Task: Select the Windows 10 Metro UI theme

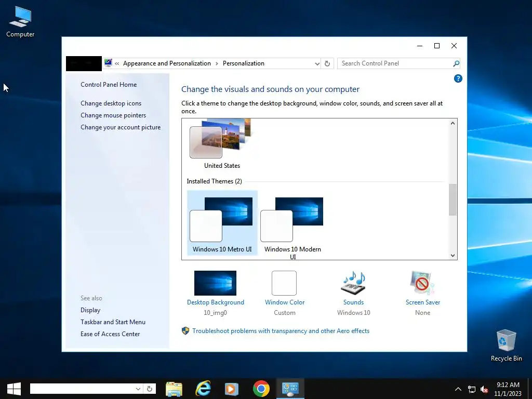Action: click(222, 223)
